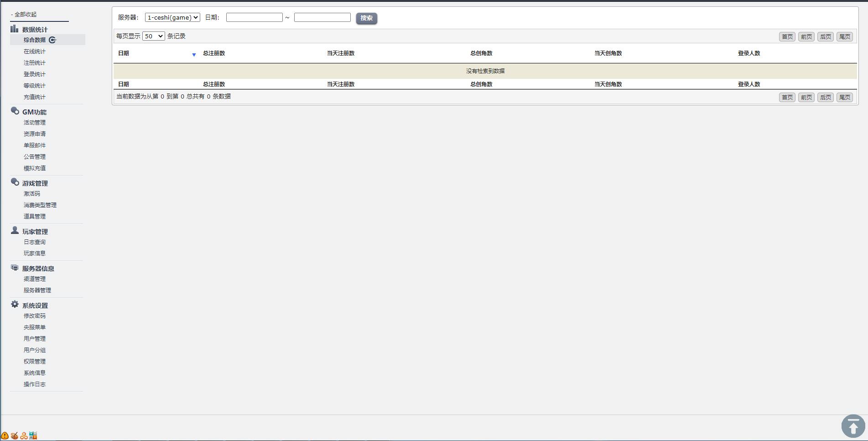
Task: Open 消费类型管理 in the sidebar
Action: (x=40, y=205)
